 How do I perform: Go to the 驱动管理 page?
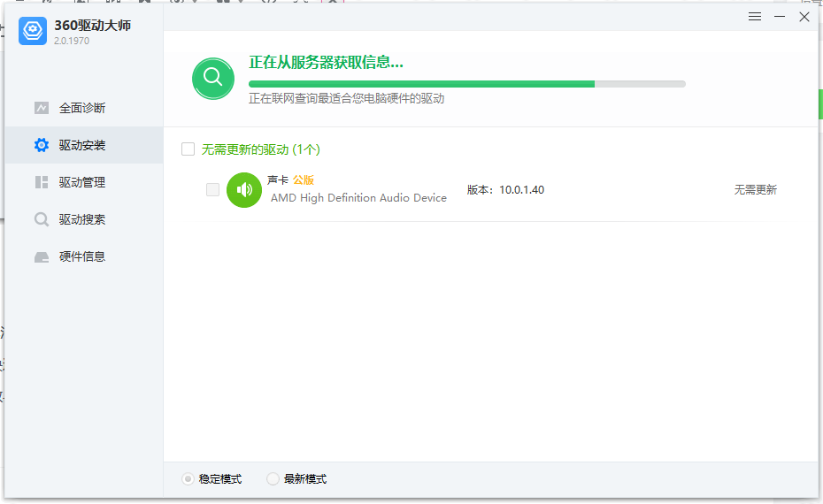pos(84,182)
